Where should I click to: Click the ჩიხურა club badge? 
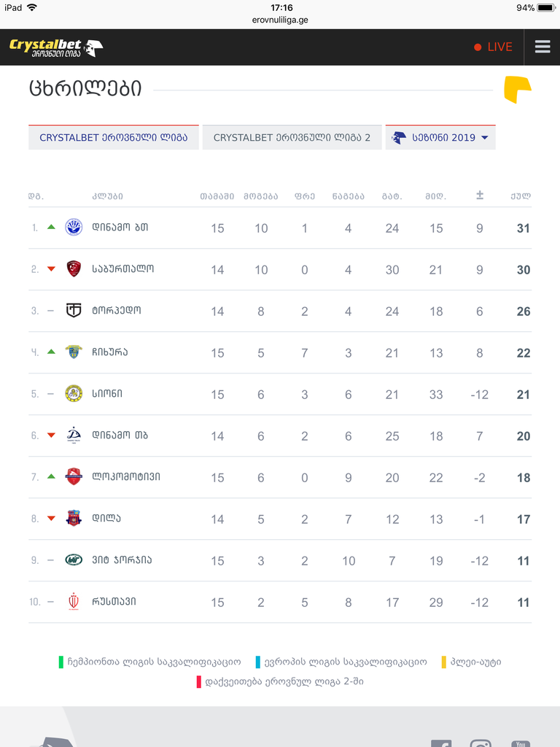point(74,352)
